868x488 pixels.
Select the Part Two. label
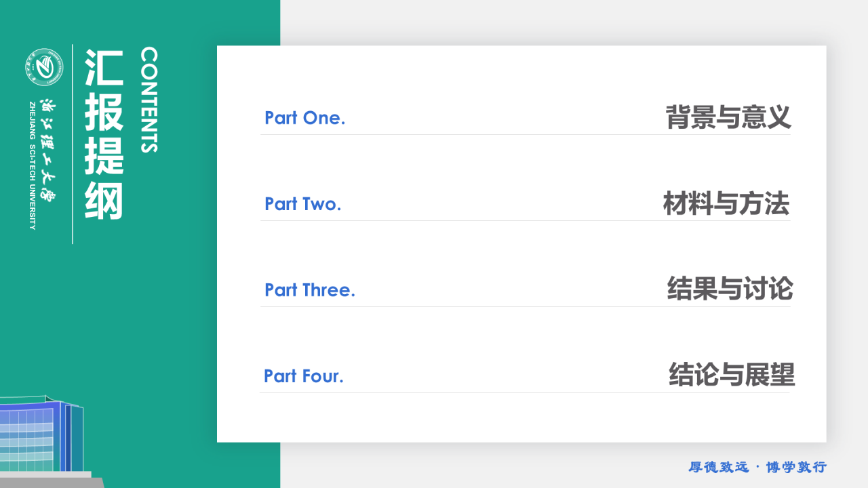pos(302,204)
